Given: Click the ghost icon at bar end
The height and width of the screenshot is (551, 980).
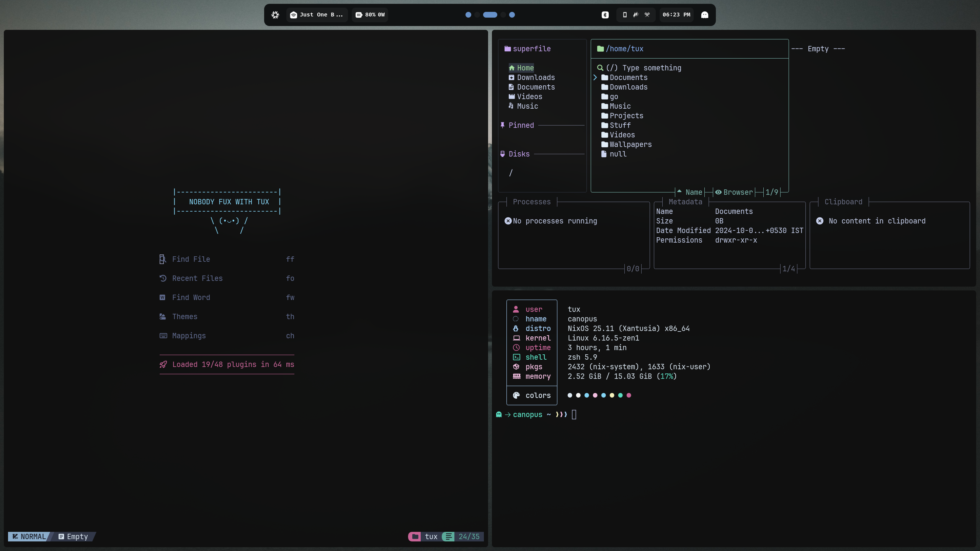Looking at the screenshot, I should point(704,15).
